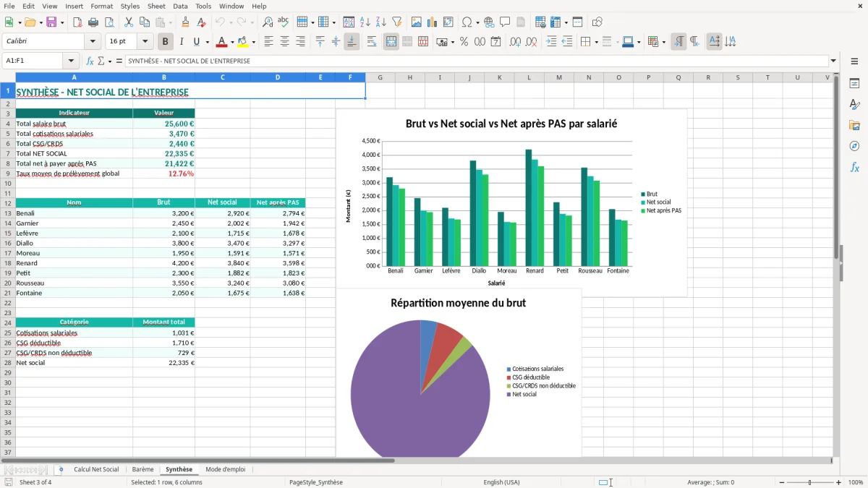The width and height of the screenshot is (868, 488).
Task: Open the sidebar Gallery icon
Action: click(x=854, y=126)
